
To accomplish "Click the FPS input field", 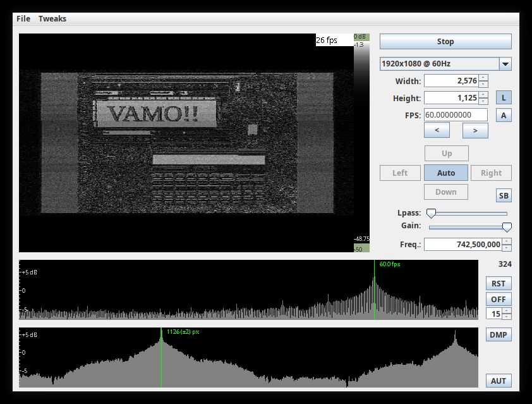I will pos(456,114).
